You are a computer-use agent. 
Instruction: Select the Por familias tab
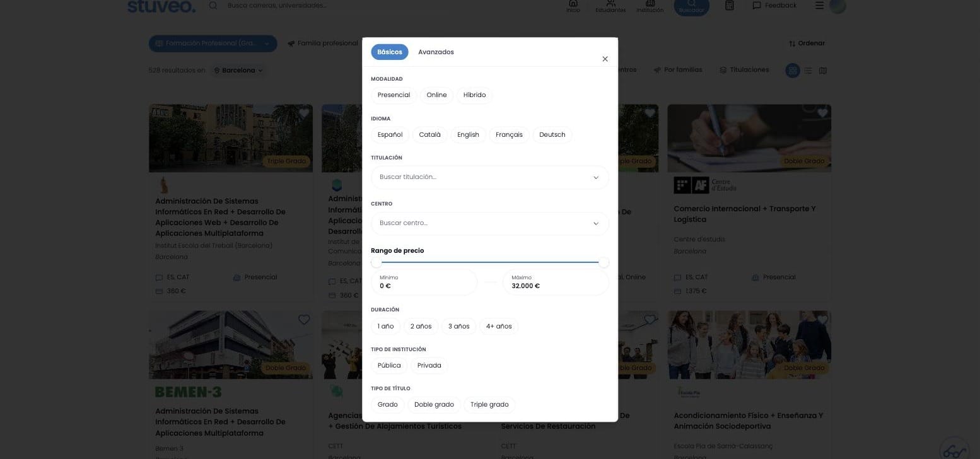click(678, 70)
